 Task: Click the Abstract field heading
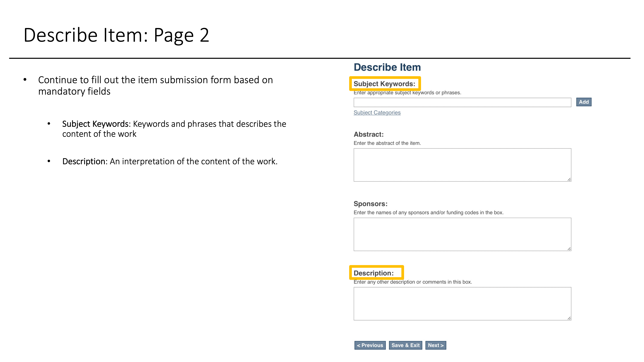(368, 134)
